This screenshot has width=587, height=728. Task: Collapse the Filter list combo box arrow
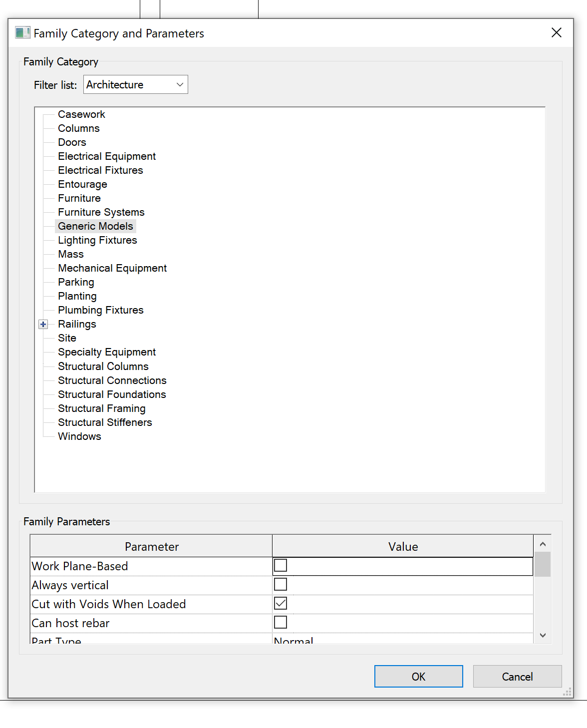pyautogui.click(x=179, y=84)
